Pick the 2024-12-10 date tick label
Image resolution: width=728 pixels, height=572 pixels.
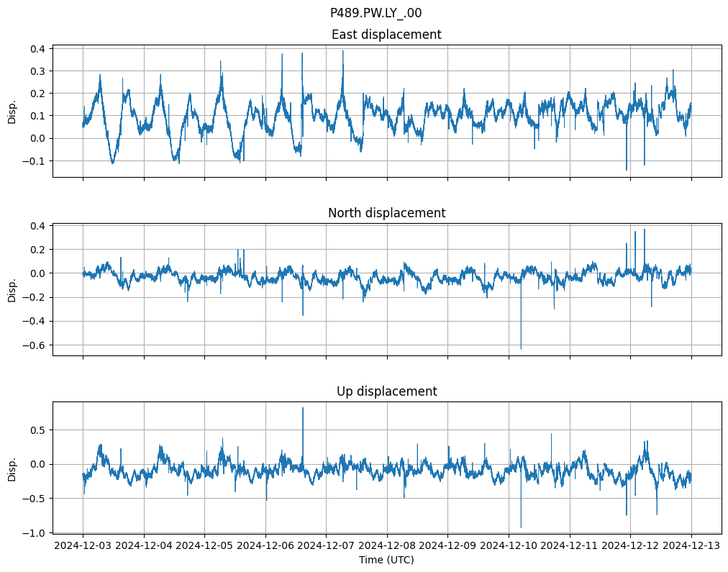click(509, 545)
